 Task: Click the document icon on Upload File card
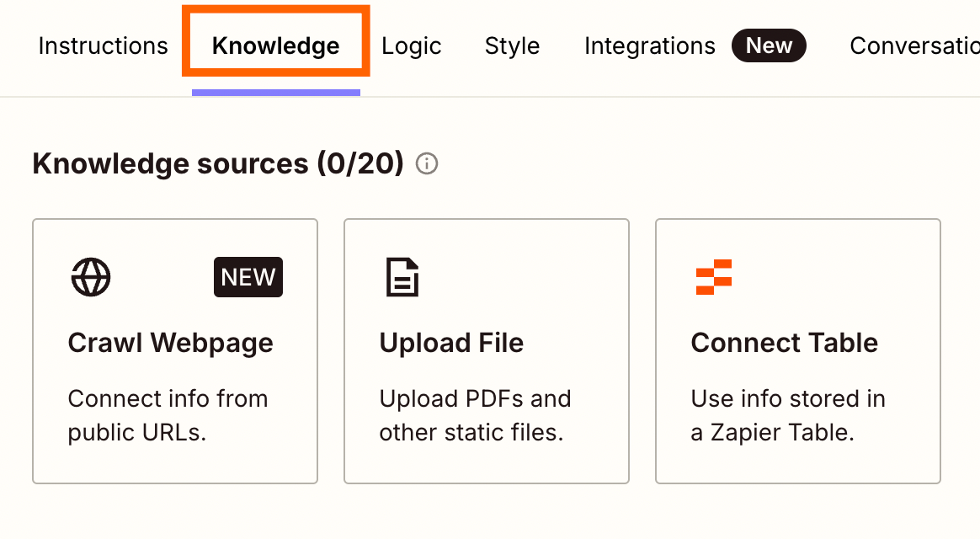[x=402, y=276]
